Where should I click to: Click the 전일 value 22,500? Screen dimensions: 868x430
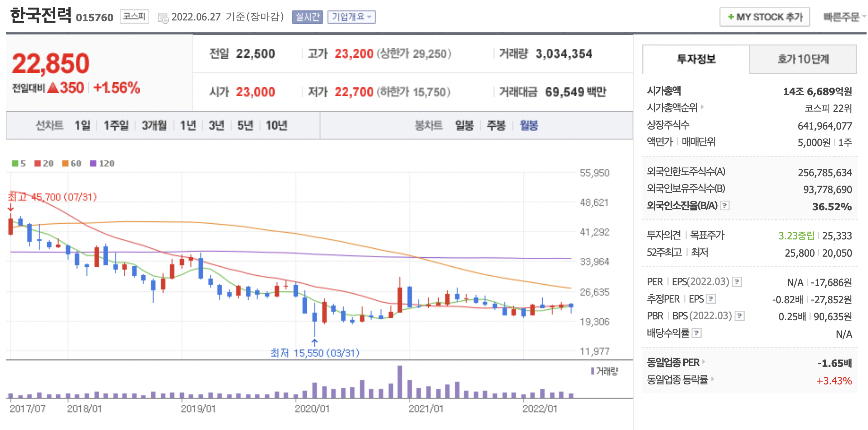click(x=255, y=54)
